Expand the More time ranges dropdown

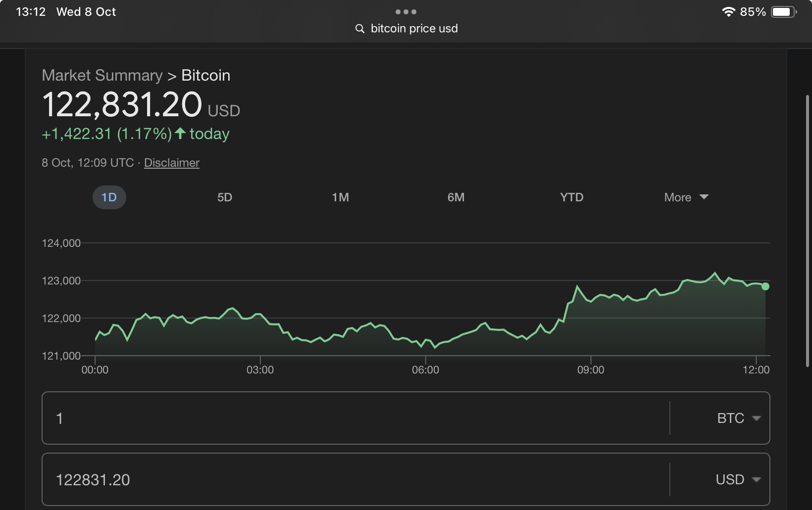coord(686,197)
